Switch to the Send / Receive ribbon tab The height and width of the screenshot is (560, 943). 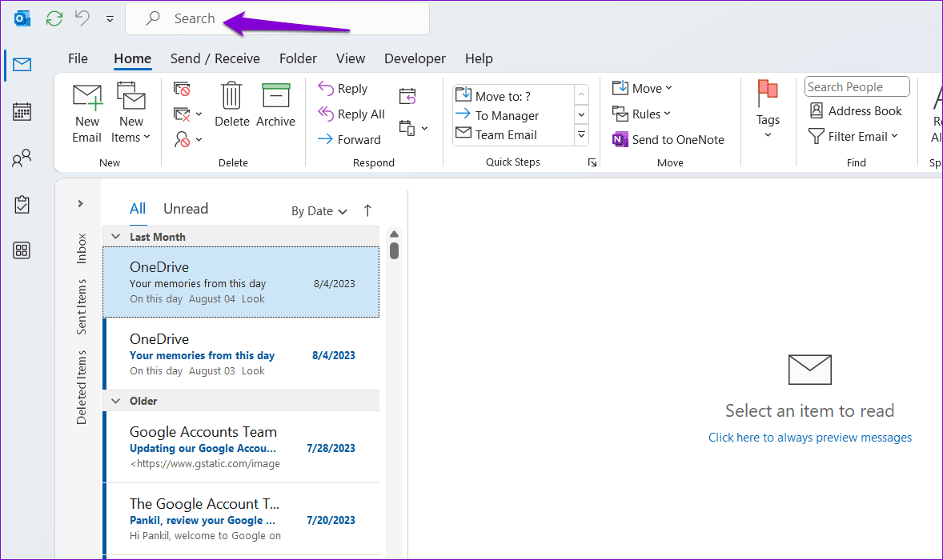coord(215,58)
